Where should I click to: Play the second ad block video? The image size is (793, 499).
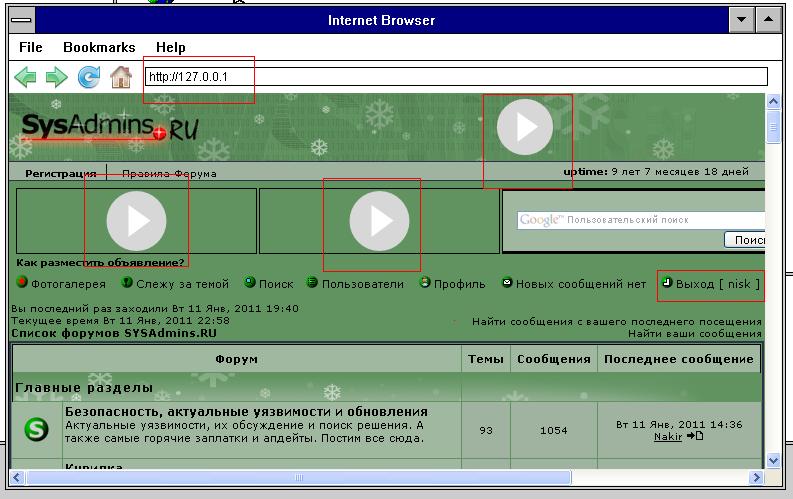click(379, 221)
